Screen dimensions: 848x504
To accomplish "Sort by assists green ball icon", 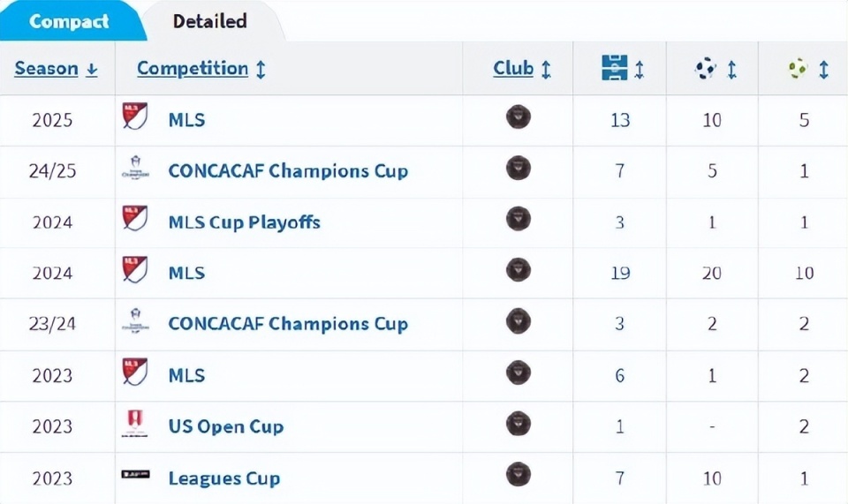I will point(799,69).
